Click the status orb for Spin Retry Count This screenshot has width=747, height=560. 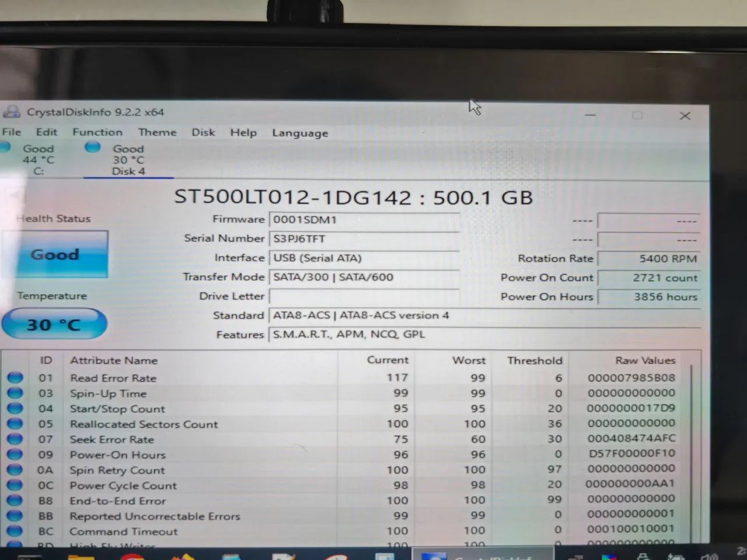pos(15,470)
